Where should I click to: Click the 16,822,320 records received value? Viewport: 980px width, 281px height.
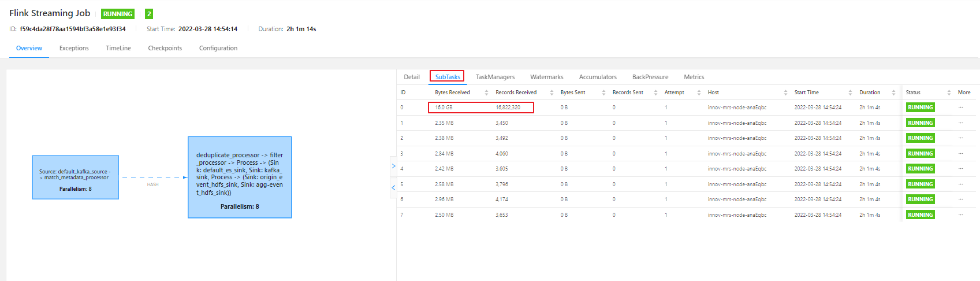[508, 108]
